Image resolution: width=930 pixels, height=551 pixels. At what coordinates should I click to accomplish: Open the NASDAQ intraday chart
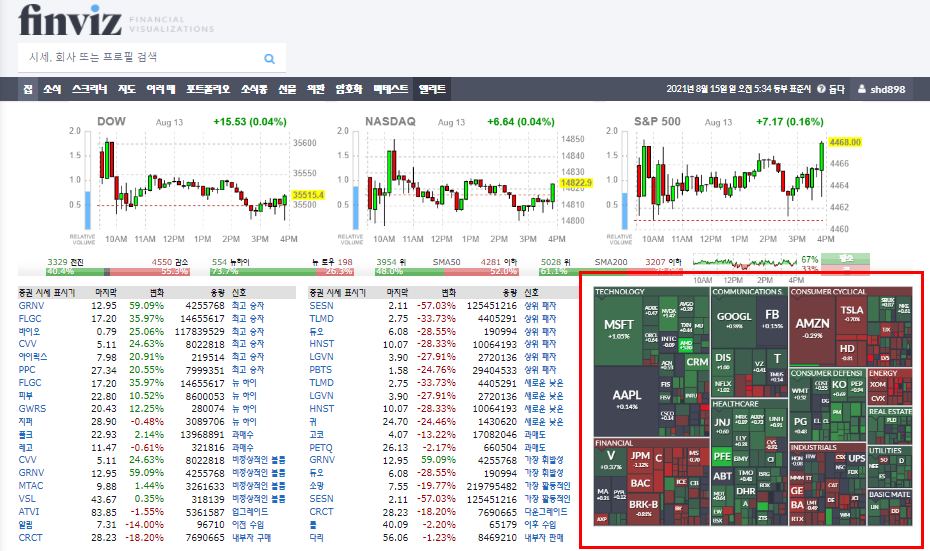click(466, 181)
